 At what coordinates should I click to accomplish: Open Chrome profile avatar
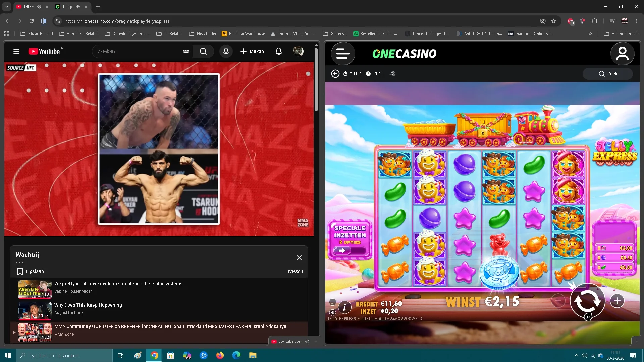[625, 21]
